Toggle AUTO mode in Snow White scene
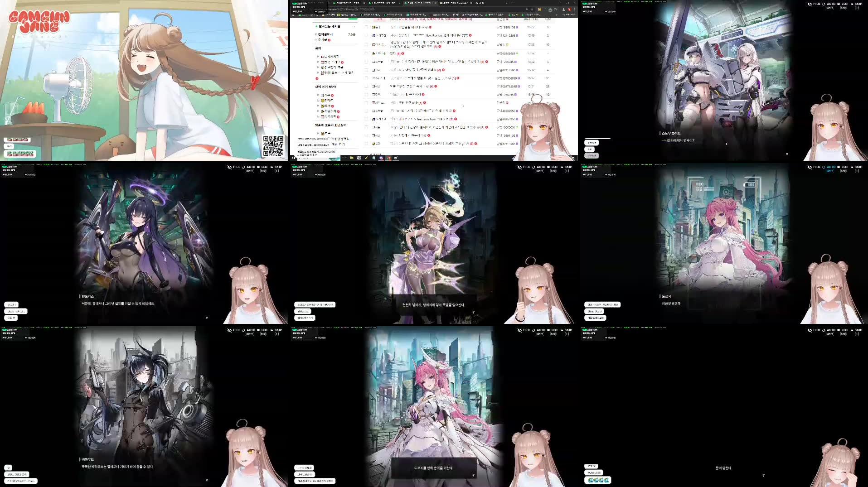 831,4
